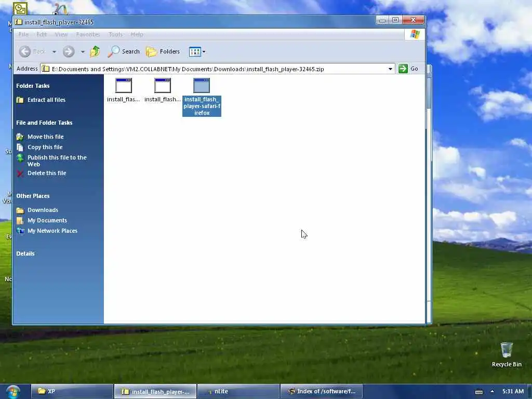Viewport: 532px width, 399px height.
Task: Click Delete this file
Action: click(47, 173)
